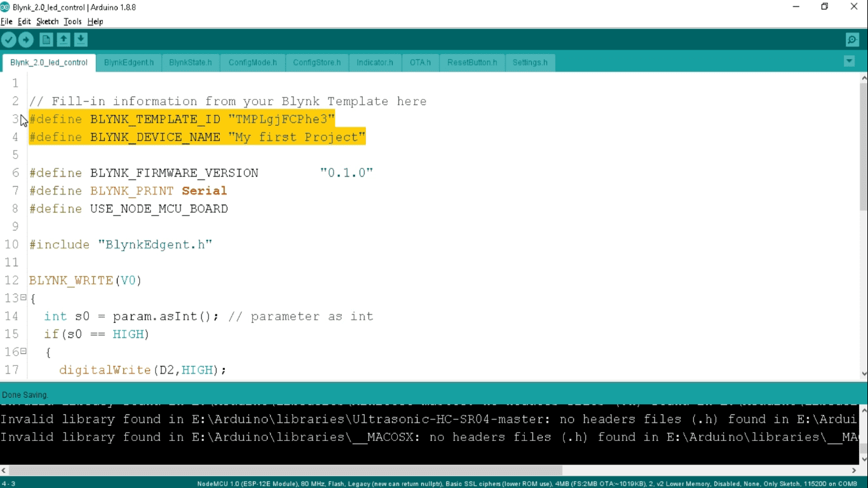Open the Tools menu
This screenshot has width=868, height=488.
tap(72, 22)
